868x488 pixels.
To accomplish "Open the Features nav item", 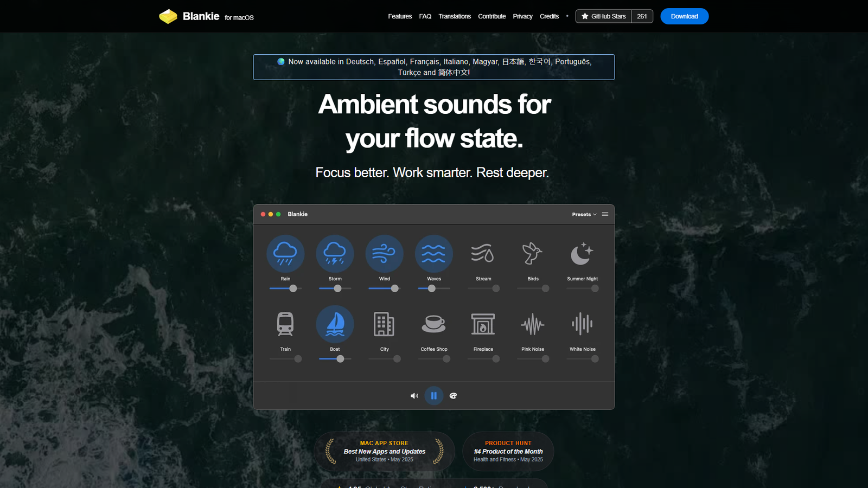I will [x=400, y=16].
